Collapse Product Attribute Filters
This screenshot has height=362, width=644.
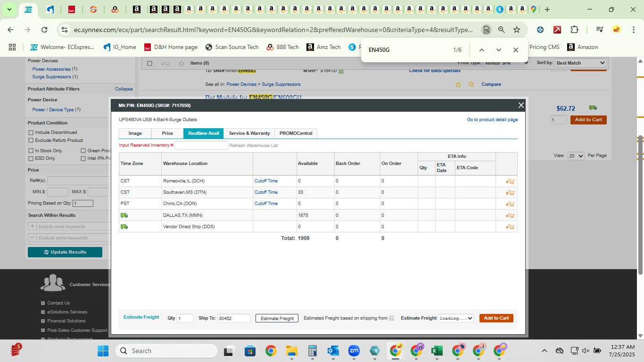click(x=124, y=89)
